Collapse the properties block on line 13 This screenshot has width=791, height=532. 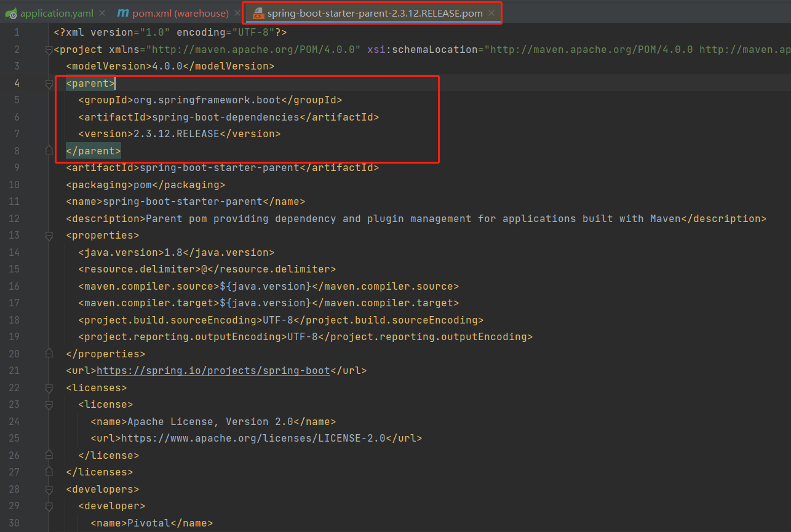[x=49, y=236]
